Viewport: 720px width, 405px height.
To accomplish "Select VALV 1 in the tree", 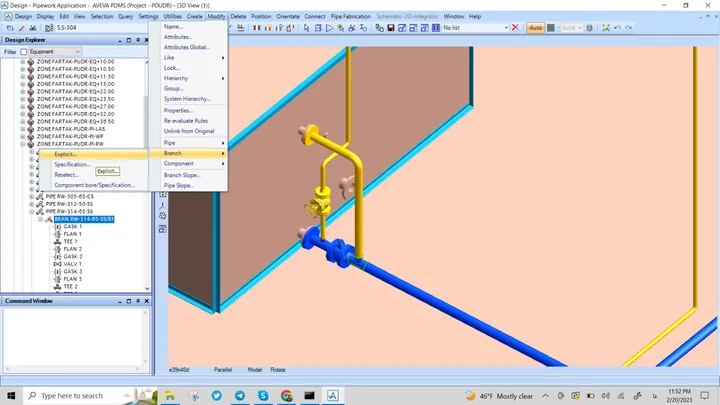I will [72, 264].
